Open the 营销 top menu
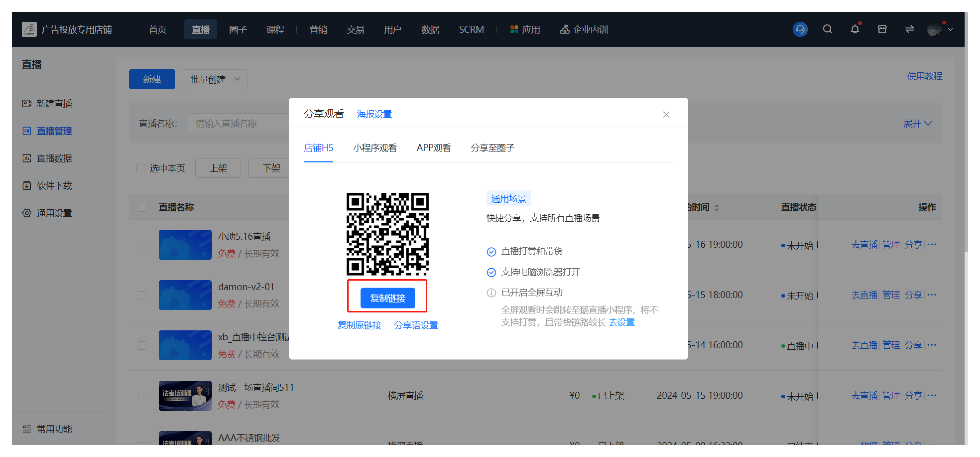This screenshot has height=457, width=980. (x=318, y=29)
